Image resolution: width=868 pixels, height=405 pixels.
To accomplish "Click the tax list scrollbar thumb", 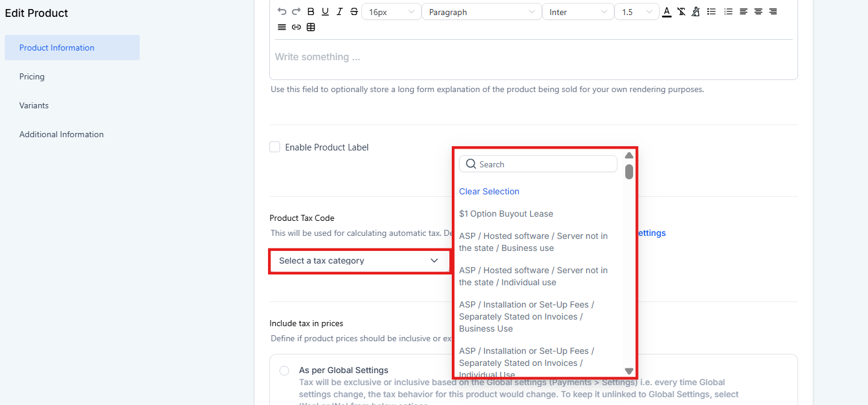I will [x=629, y=172].
